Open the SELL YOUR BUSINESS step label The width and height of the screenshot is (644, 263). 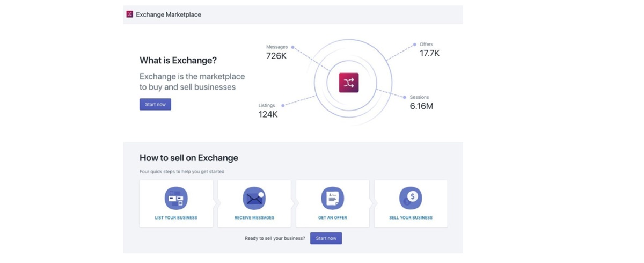point(411,218)
